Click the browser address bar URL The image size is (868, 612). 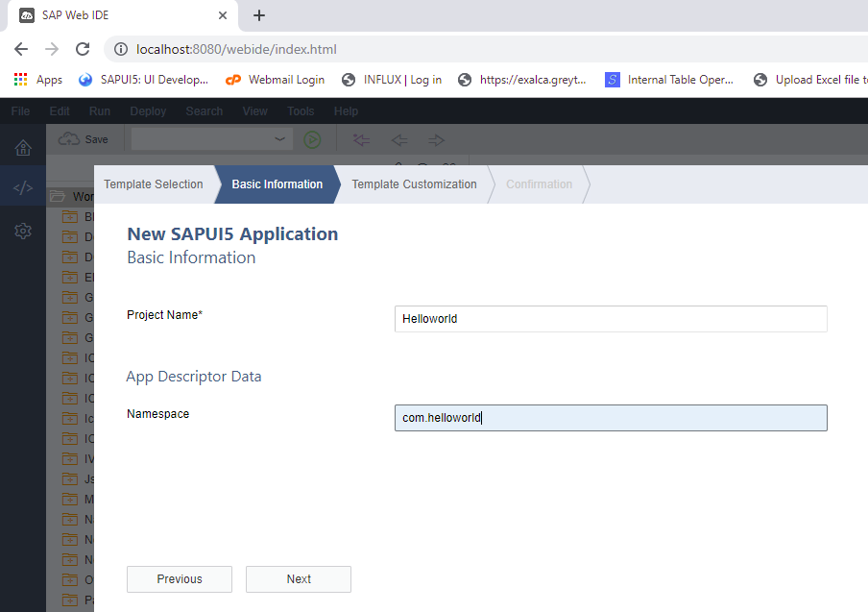point(236,49)
